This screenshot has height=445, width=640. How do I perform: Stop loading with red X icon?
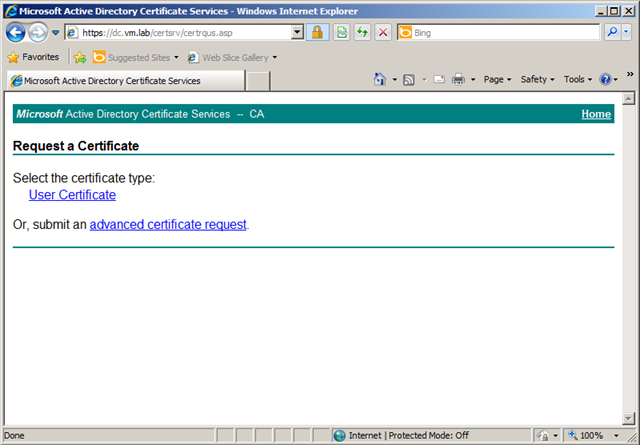pos(383,33)
